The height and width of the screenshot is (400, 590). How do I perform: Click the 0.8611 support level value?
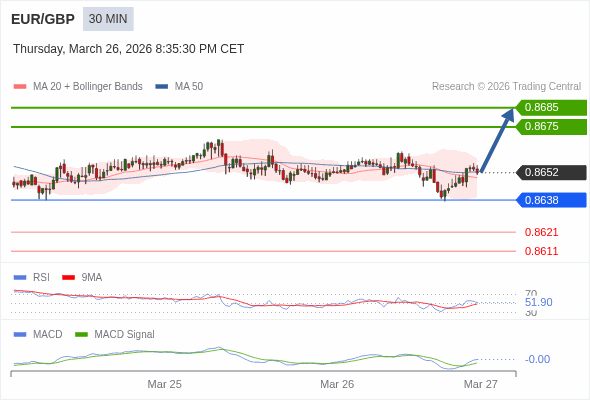coord(541,251)
